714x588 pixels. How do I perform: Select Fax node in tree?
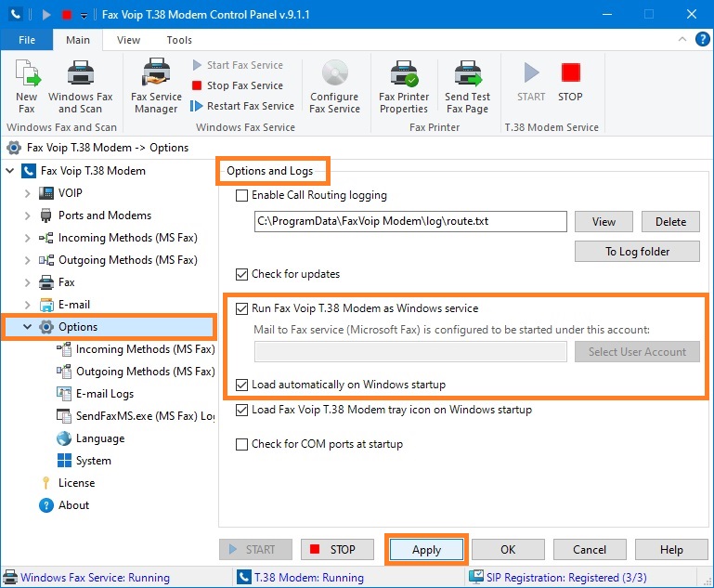pos(66,282)
